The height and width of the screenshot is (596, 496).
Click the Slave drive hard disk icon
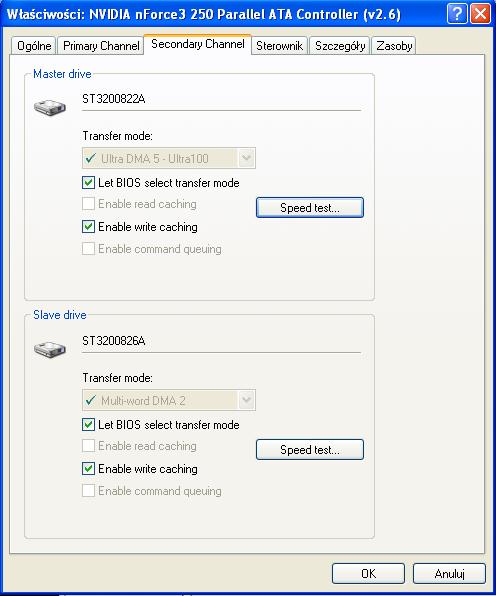(x=50, y=349)
